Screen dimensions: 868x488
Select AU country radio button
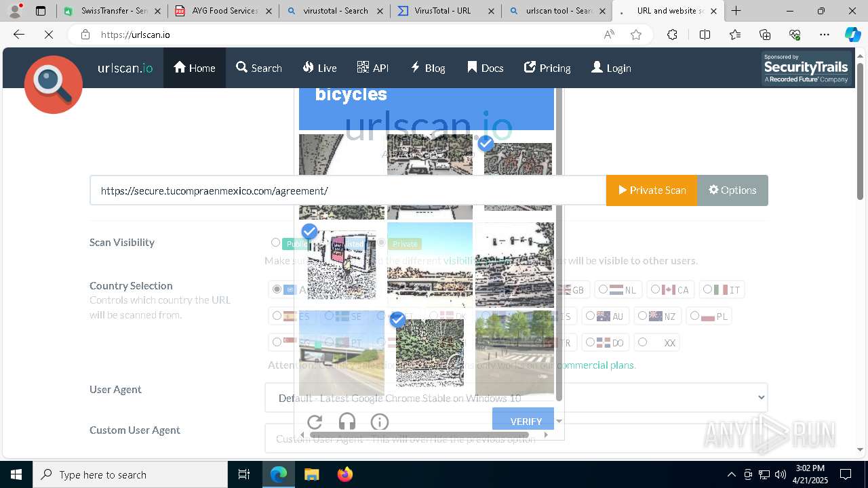click(x=590, y=316)
